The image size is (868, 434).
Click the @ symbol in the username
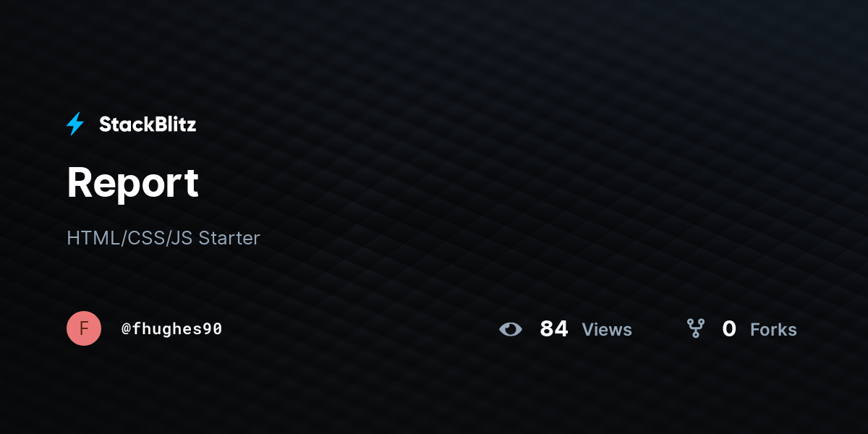tap(126, 329)
